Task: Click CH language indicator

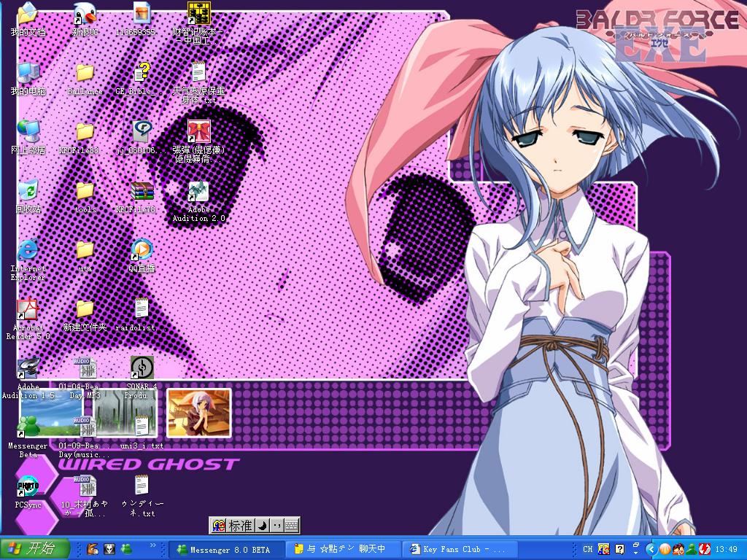Action: pyautogui.click(x=588, y=549)
